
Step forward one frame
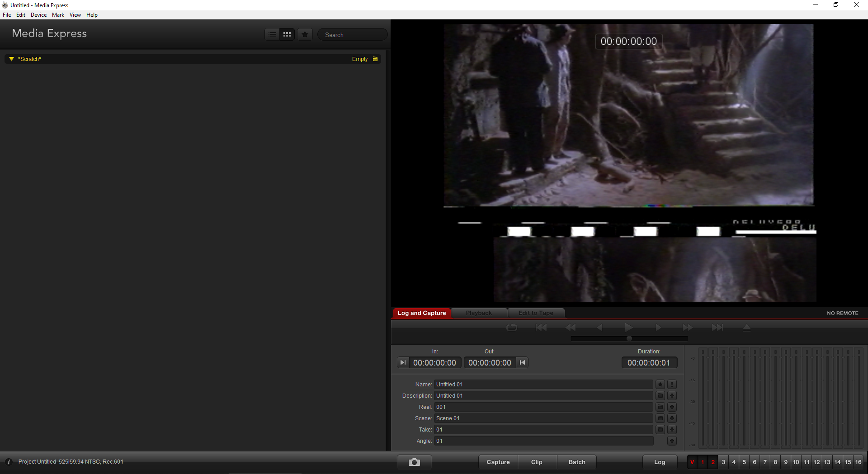click(658, 328)
